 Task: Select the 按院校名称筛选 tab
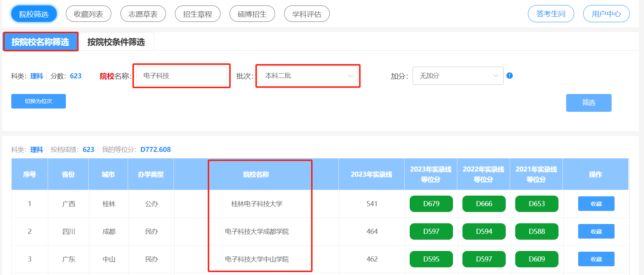40,42
